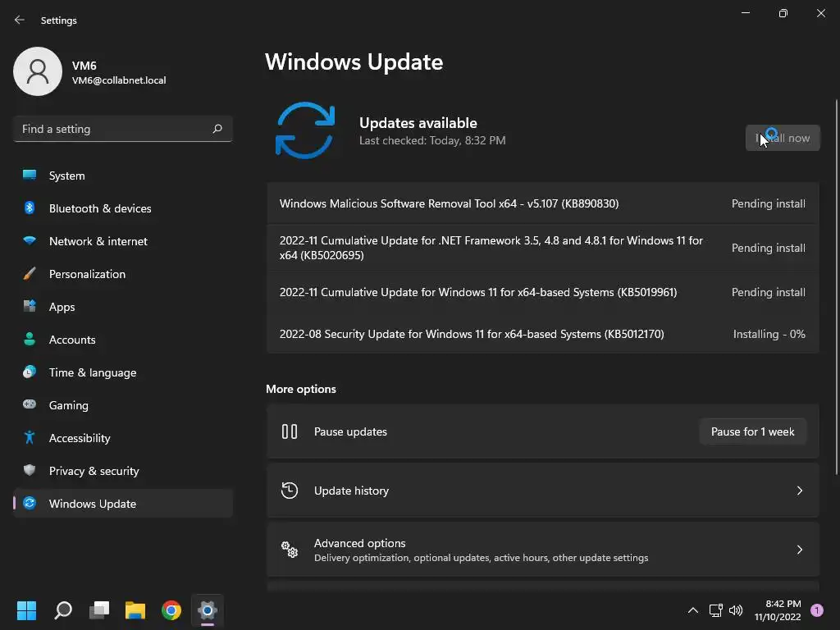Screen dimensions: 840x630
Task: Click the history clock icon beside Update history
Action: tap(290, 491)
